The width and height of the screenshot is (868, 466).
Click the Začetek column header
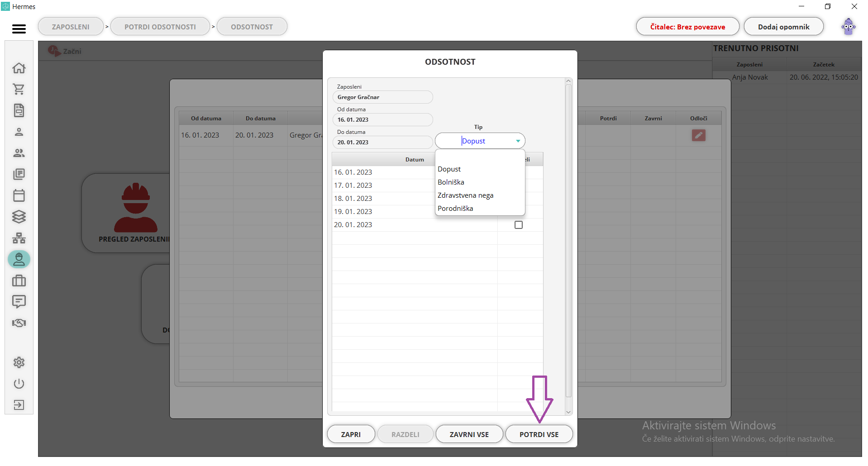pyautogui.click(x=824, y=65)
